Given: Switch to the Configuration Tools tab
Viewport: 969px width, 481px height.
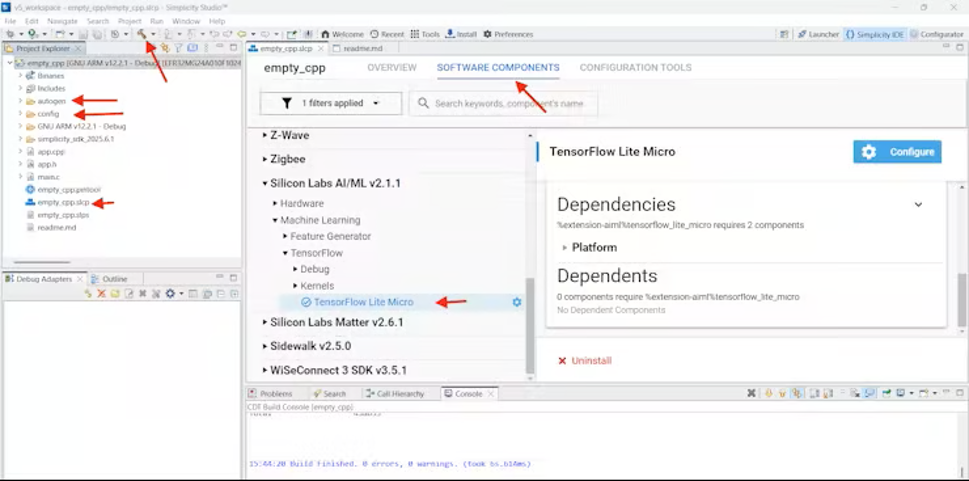Looking at the screenshot, I should tap(635, 67).
